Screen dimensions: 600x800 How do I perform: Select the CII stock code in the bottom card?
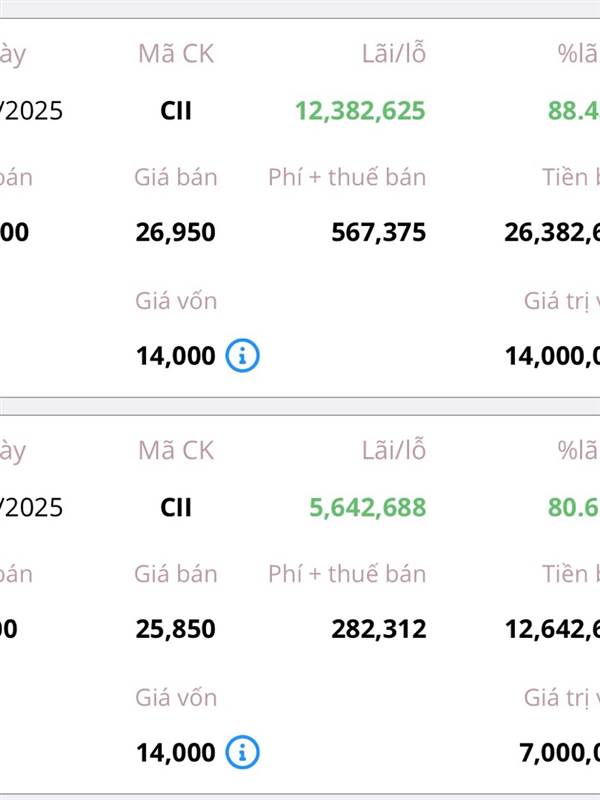click(x=176, y=508)
